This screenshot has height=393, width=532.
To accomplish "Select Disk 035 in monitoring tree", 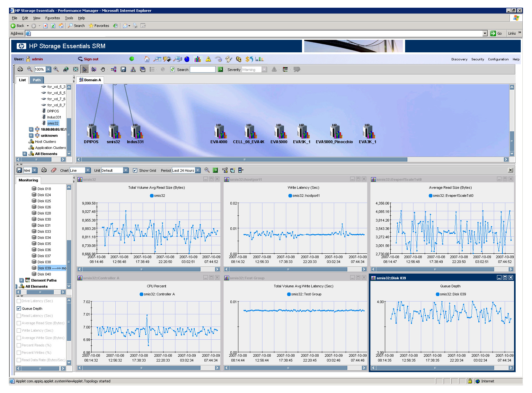I will pyautogui.click(x=44, y=244).
